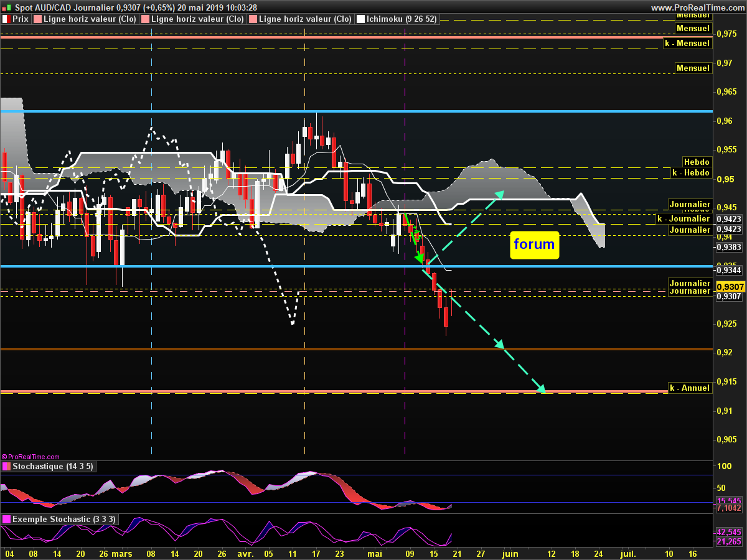
Task: Click the 0,9383 price tag
Action: point(729,247)
